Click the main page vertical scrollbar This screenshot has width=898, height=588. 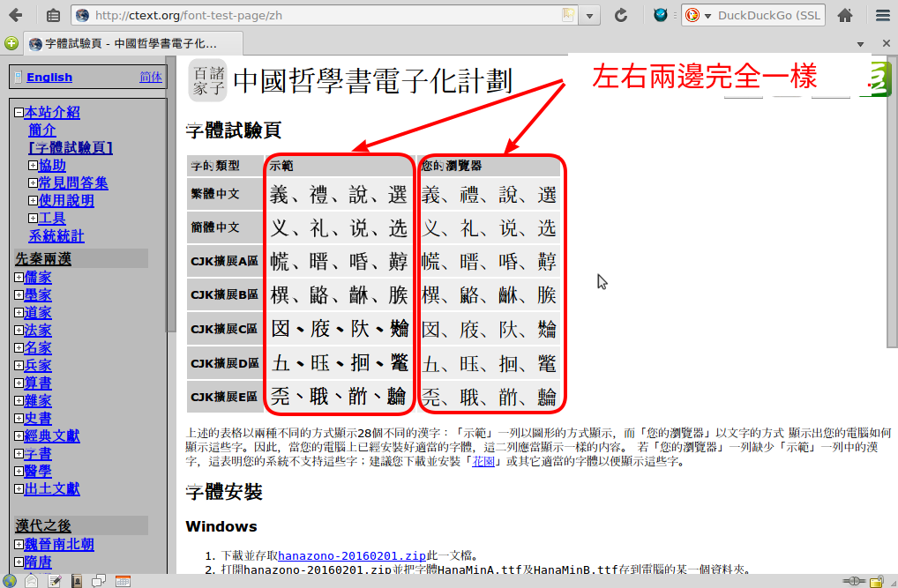892,202
